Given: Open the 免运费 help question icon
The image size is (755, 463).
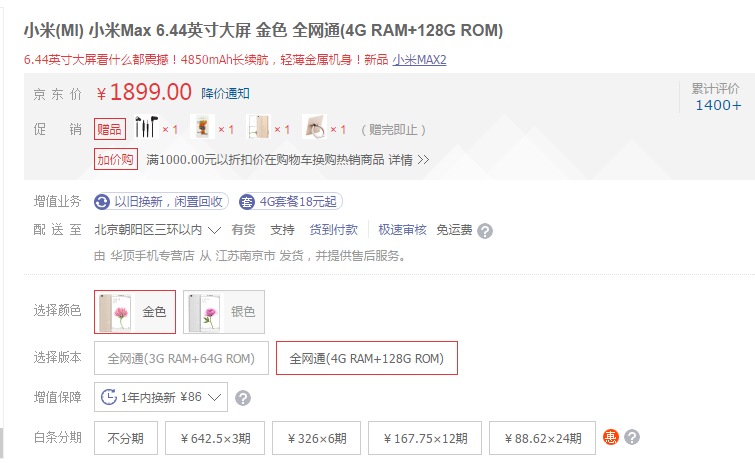Looking at the screenshot, I should (485, 231).
